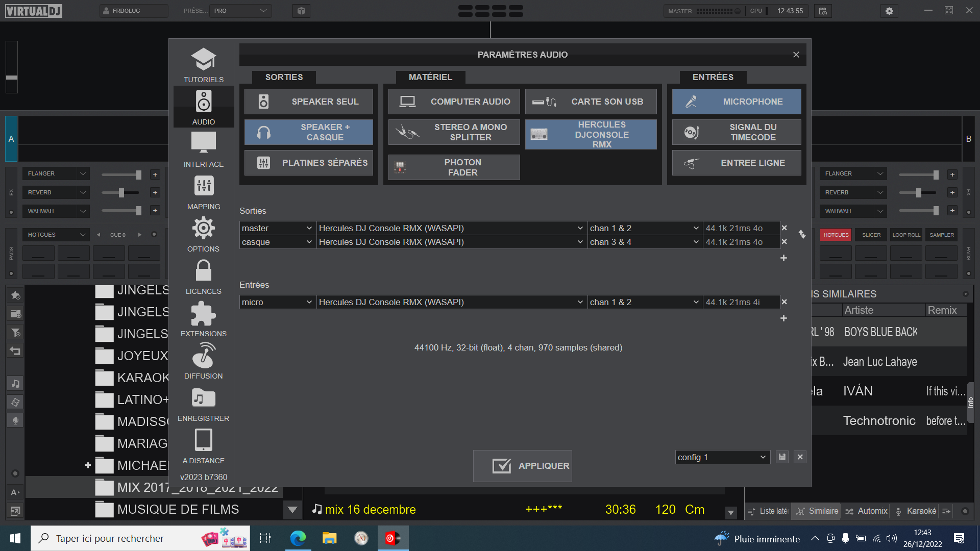Select the Speaker Seul output option
The image size is (980, 551).
309,102
